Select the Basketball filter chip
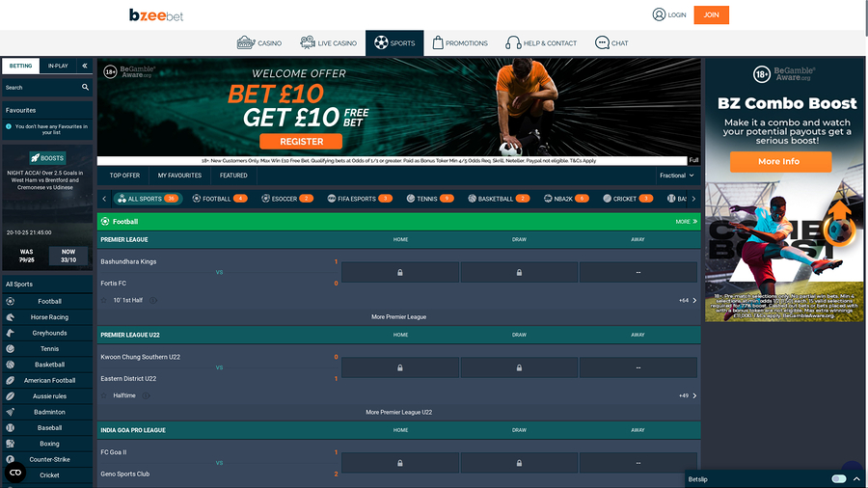Image resolution: width=868 pixels, height=488 pixels. pos(499,199)
